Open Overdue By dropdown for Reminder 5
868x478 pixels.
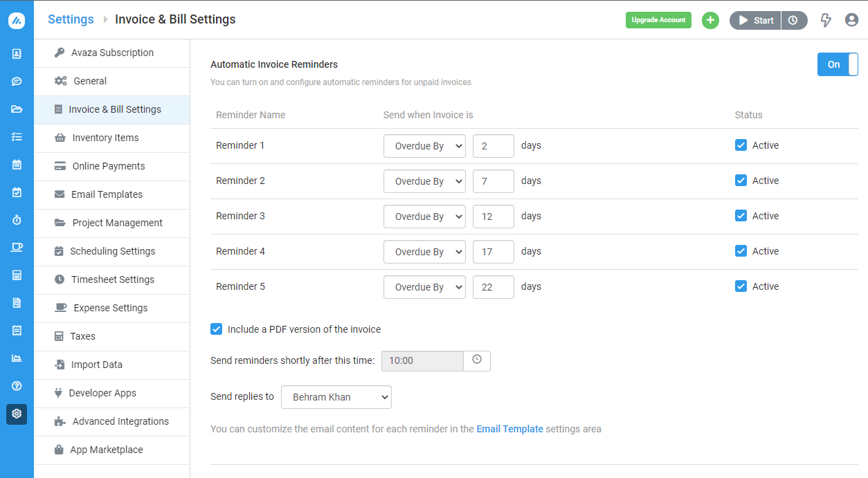(424, 287)
